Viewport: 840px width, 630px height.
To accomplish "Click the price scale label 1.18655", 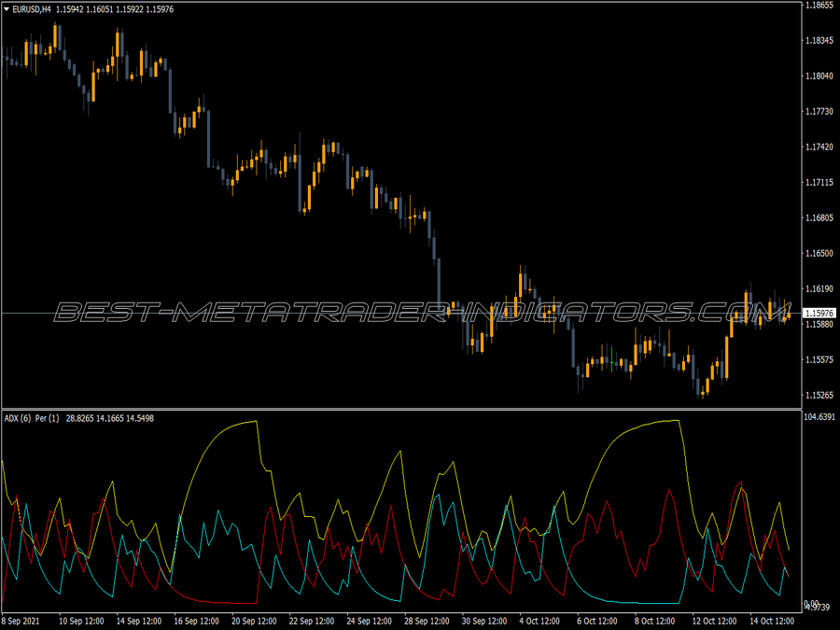I will click(x=819, y=5).
